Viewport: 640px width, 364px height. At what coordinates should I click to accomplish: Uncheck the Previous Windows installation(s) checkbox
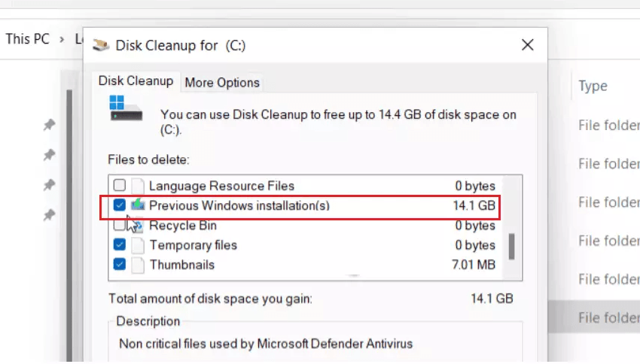point(119,205)
